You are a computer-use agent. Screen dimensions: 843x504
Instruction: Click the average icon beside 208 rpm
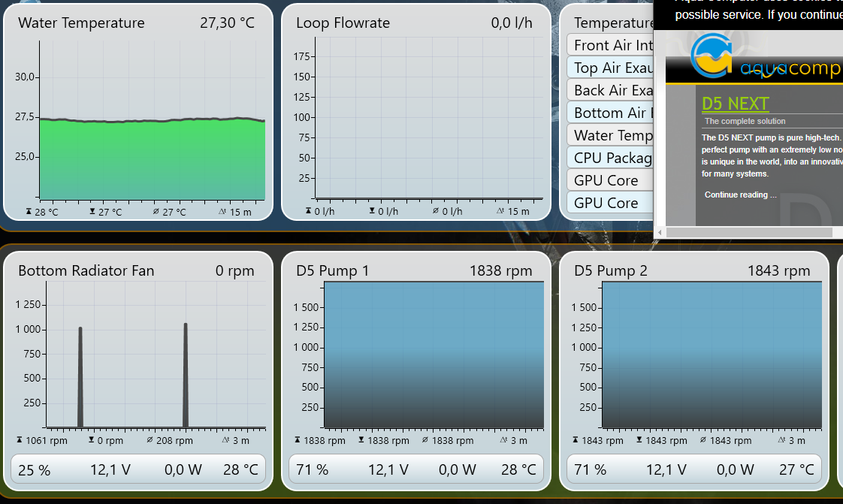click(x=150, y=439)
